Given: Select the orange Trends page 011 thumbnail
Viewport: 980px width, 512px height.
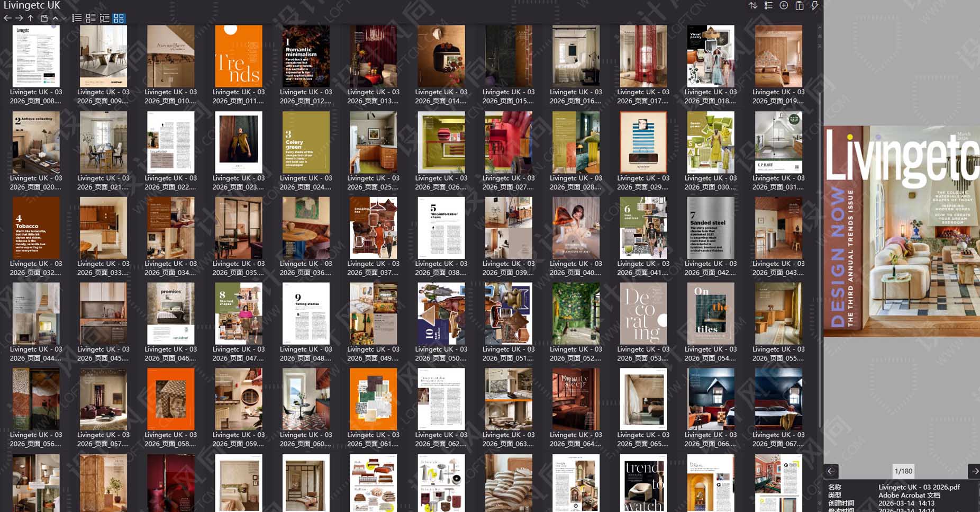Looking at the screenshot, I should [238, 56].
